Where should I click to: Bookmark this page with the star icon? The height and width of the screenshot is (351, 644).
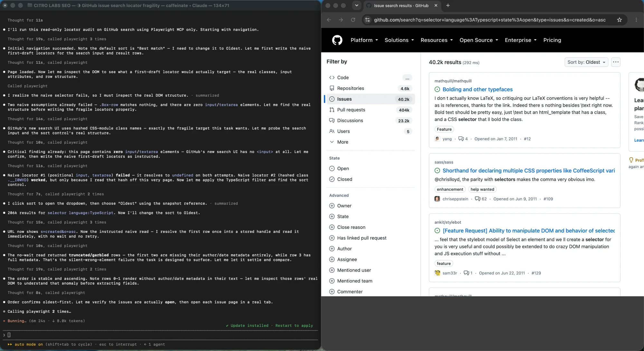tap(619, 20)
